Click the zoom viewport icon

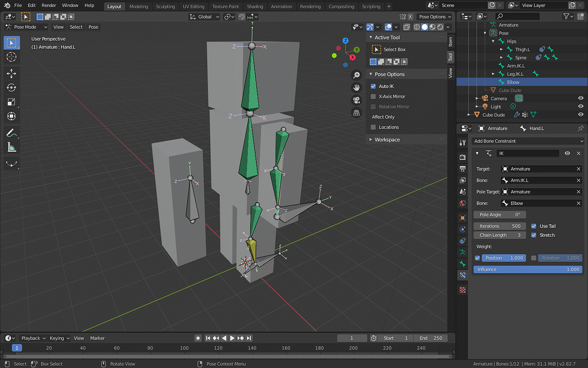356,75
